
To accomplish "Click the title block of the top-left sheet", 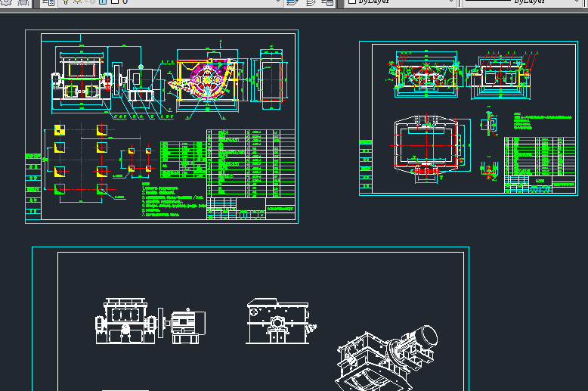I will click(x=250, y=209).
